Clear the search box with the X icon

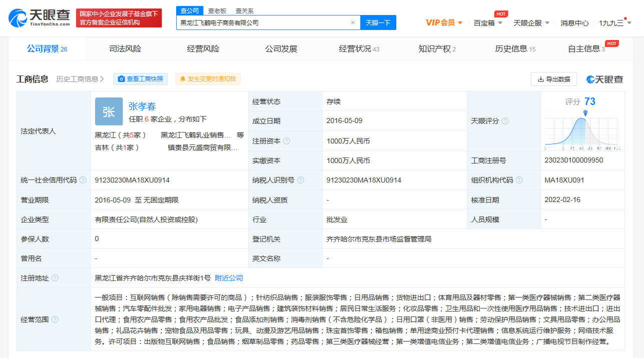pos(352,22)
